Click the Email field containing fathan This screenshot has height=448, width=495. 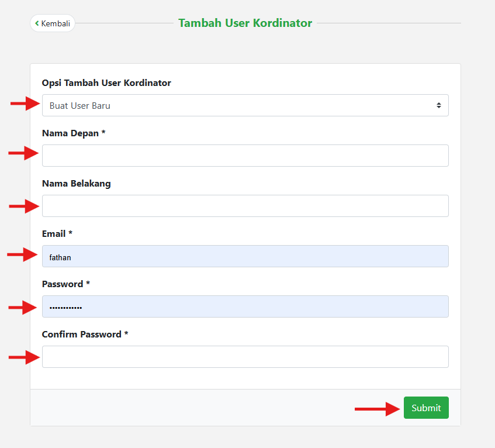click(245, 256)
